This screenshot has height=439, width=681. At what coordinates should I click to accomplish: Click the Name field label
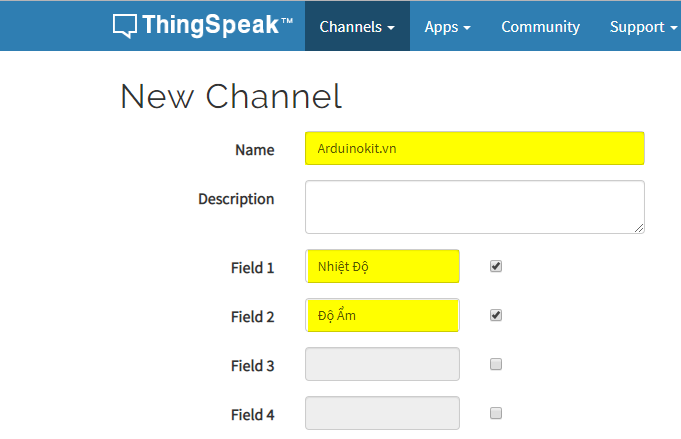point(254,150)
